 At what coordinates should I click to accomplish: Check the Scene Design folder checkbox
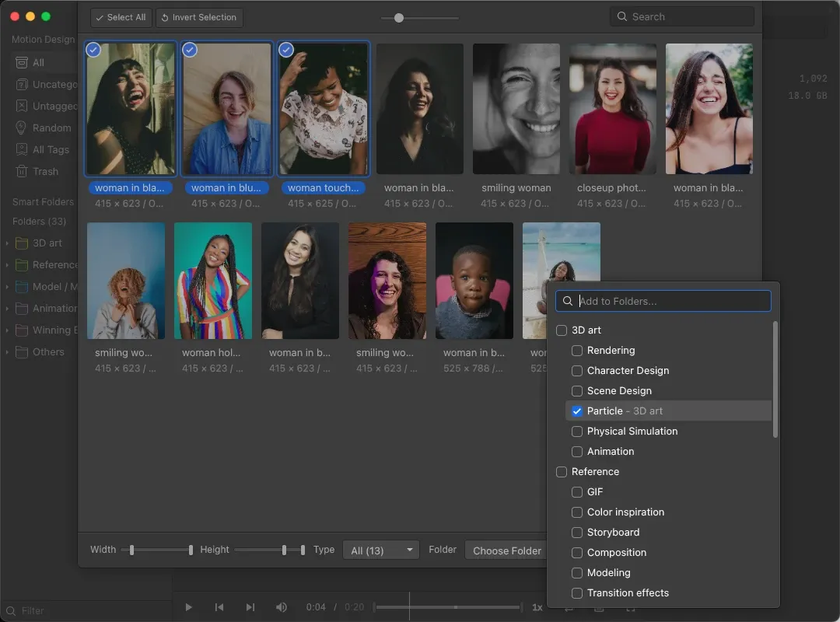coord(577,391)
